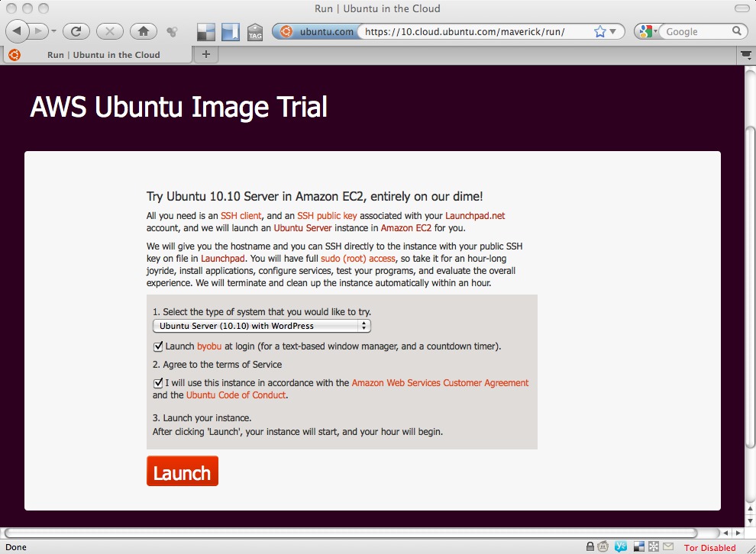Click the Home button in the toolbar

[x=143, y=31]
